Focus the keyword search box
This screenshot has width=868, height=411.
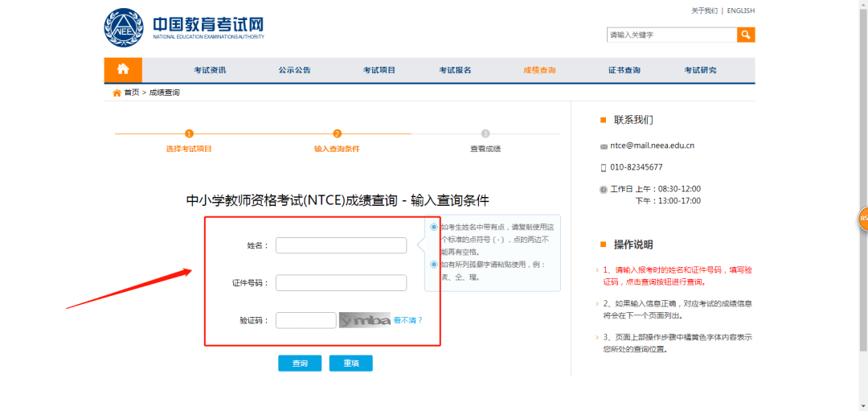point(672,35)
